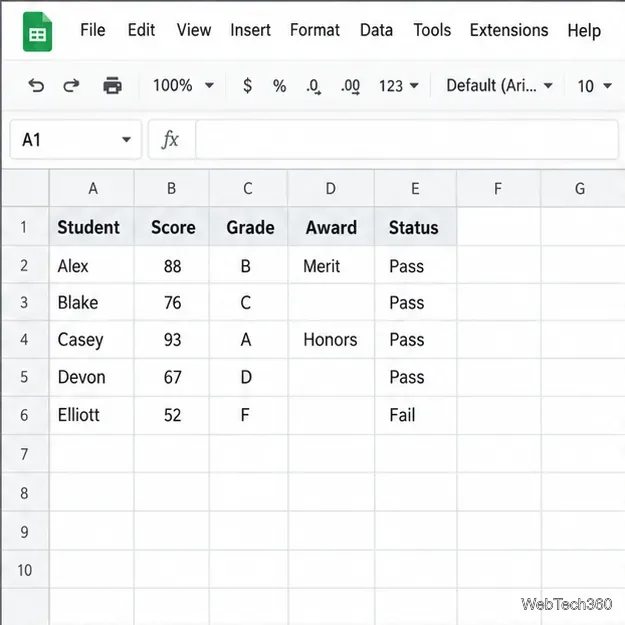Click Elliott's grade F cell
Viewport: 625px width, 625px height.
pyautogui.click(x=248, y=415)
